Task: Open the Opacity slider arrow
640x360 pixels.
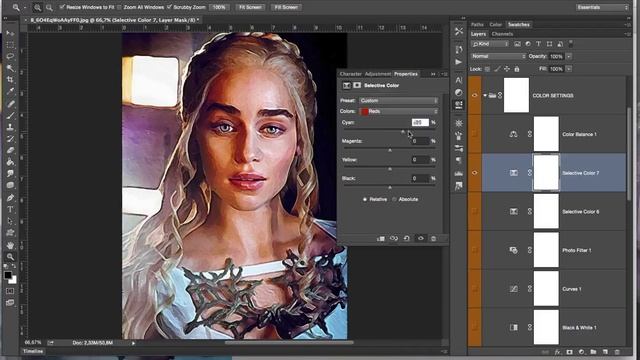Action: (x=569, y=56)
